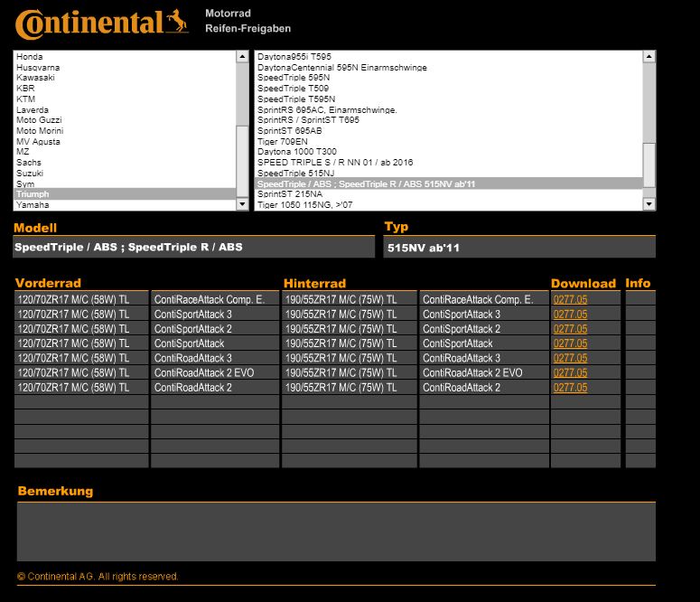Open 0277.05 download in the ContiSportAttack row
Viewport: 700px width, 602px height.
[x=570, y=343]
